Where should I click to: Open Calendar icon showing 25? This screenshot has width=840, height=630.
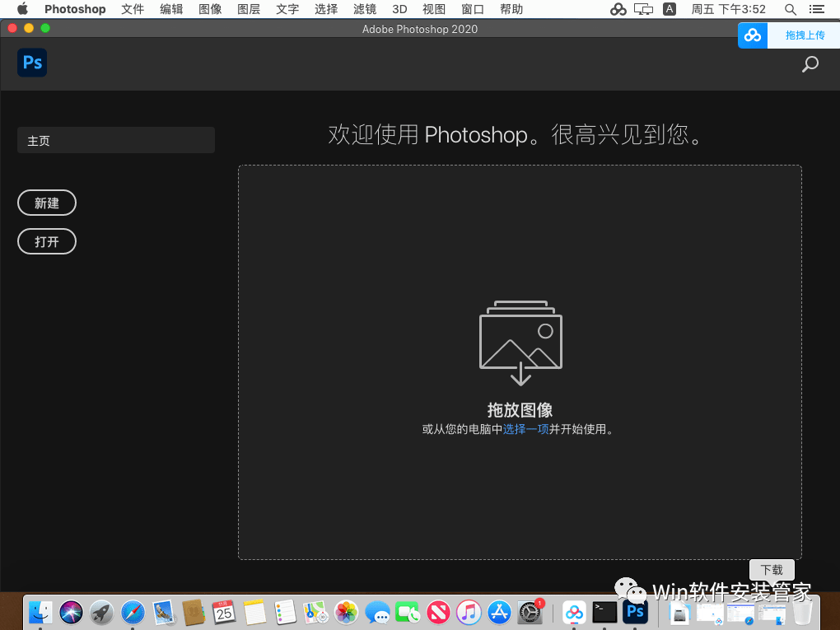point(224,613)
